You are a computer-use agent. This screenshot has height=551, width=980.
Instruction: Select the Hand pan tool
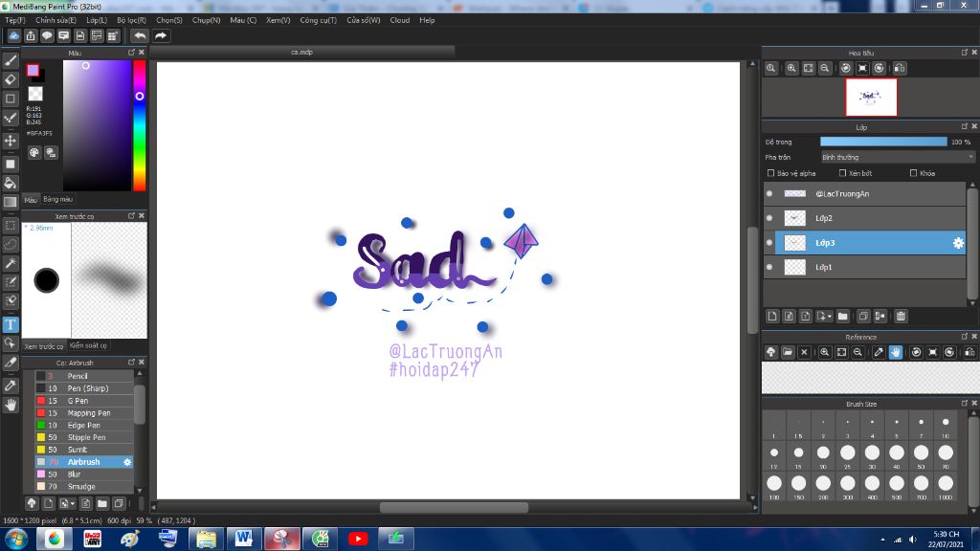pos(11,405)
